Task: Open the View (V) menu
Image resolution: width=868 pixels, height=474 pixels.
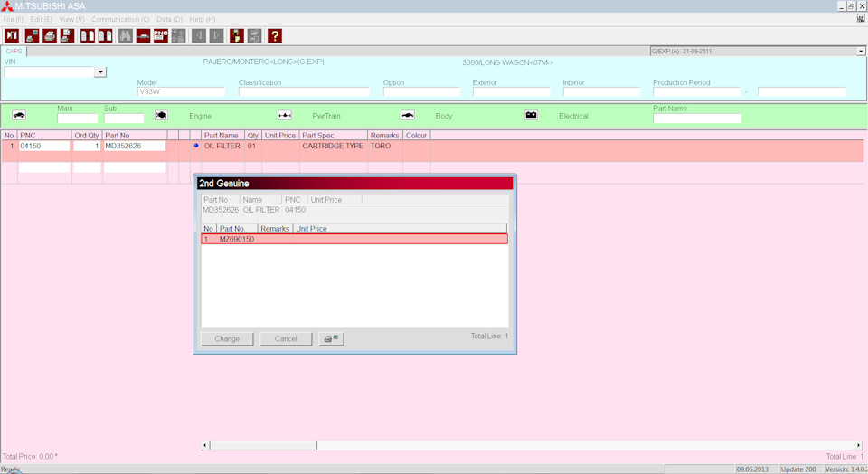Action: click(72, 19)
